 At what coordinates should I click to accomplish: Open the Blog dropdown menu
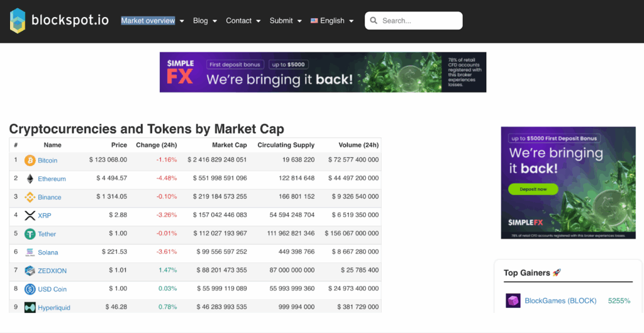(205, 21)
